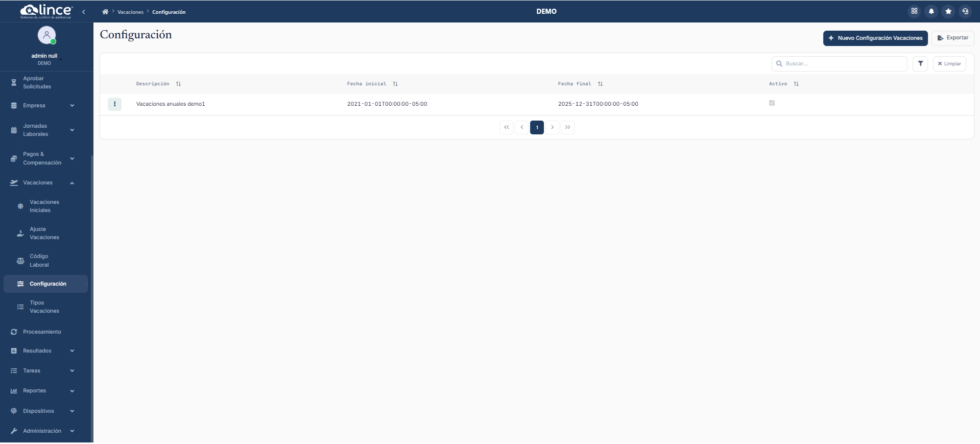
Task: Expand the Administración menu chevron
Action: coord(72,431)
